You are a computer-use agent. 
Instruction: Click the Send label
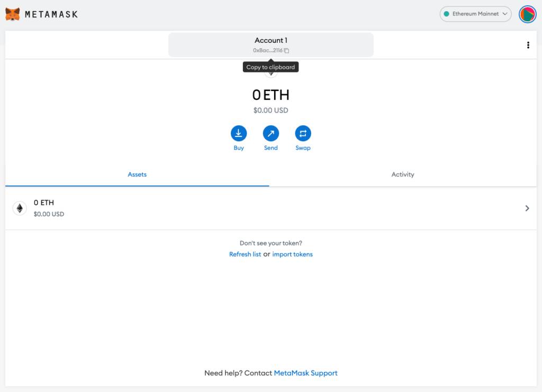(x=270, y=148)
